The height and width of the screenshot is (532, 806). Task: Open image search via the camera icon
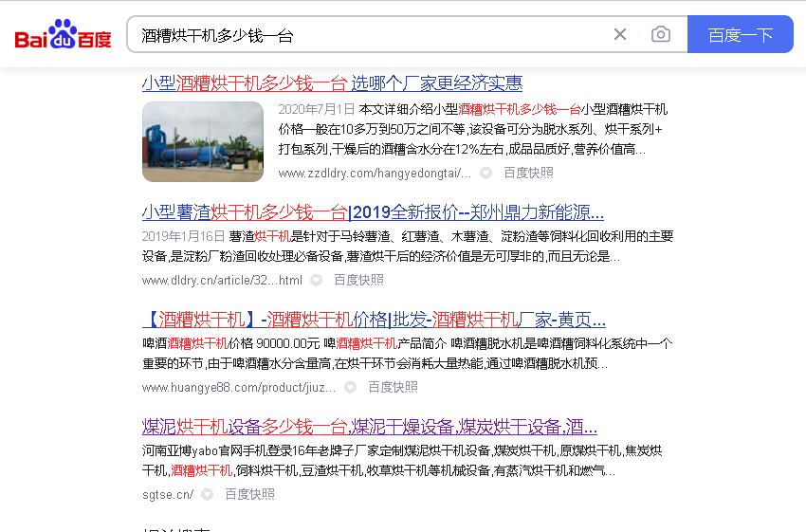click(x=661, y=35)
